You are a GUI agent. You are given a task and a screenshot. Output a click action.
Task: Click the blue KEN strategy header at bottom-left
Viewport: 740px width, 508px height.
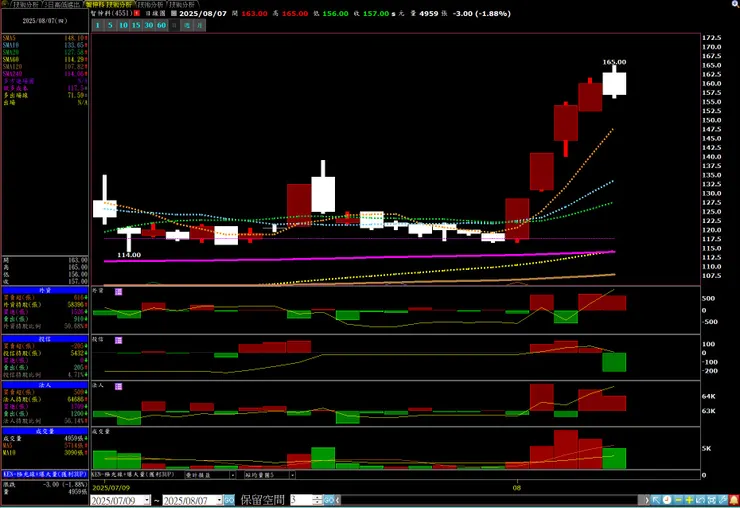[x=45, y=474]
